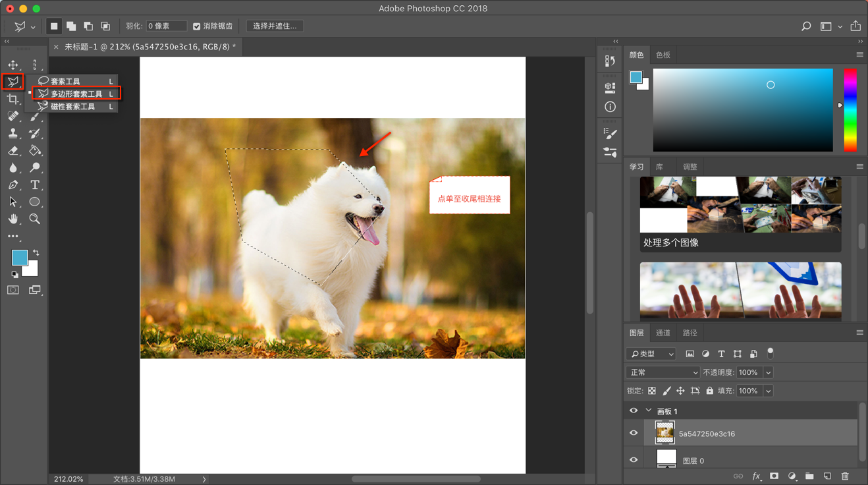Image resolution: width=868 pixels, height=485 pixels.
Task: Select the Hand tool
Action: point(13,219)
